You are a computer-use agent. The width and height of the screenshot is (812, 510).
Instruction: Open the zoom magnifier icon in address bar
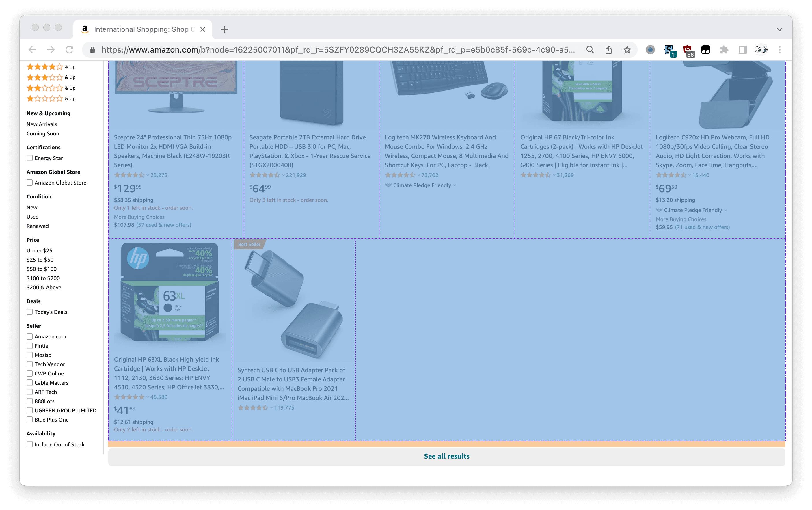(x=590, y=50)
